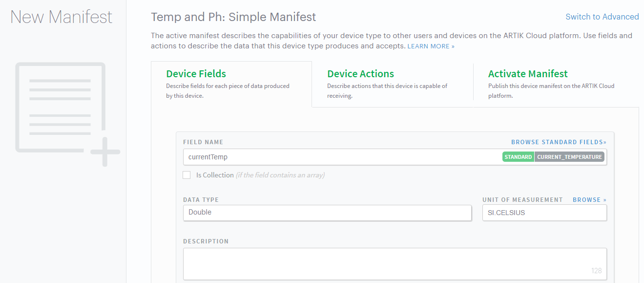The height and width of the screenshot is (283, 644).
Task: Click the Temp and Ph: Simple Manifest title
Action: (233, 17)
